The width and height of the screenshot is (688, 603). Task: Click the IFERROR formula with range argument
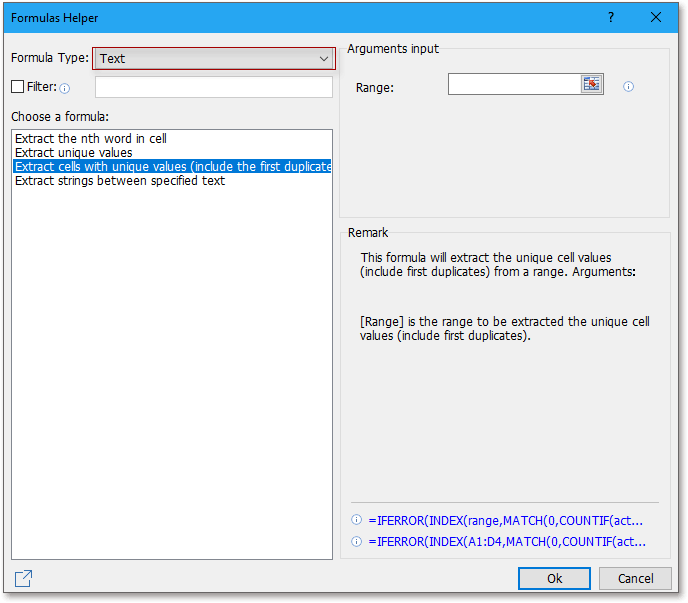[x=505, y=520]
